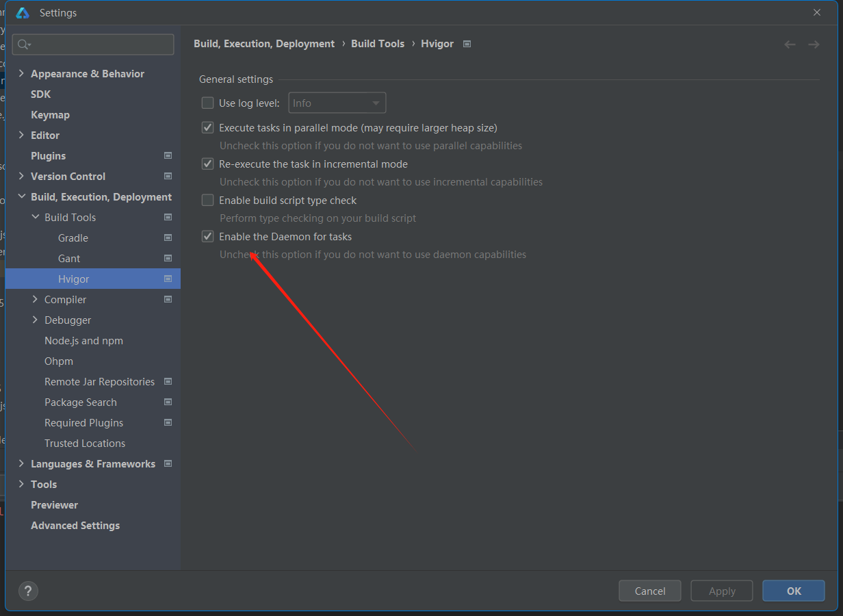Check Enable build script type check
Screen dimensions: 843x616
coord(207,200)
